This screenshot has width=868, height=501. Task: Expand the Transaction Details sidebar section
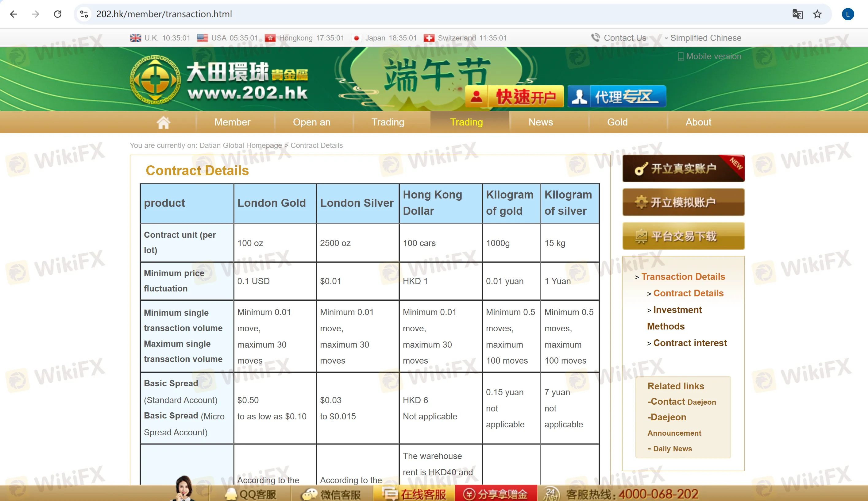(x=683, y=277)
